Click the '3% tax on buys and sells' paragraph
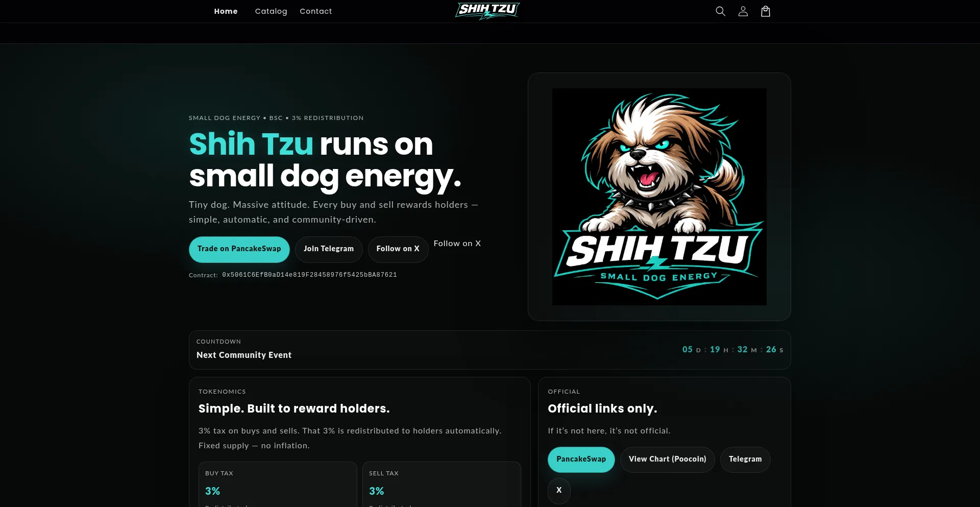Screen dimensions: 980x507 point(350,438)
